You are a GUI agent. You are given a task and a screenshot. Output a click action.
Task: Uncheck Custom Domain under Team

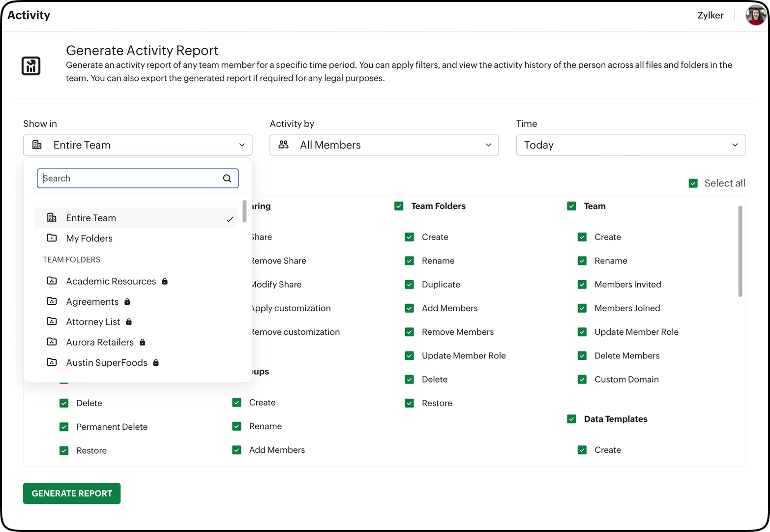tap(582, 379)
